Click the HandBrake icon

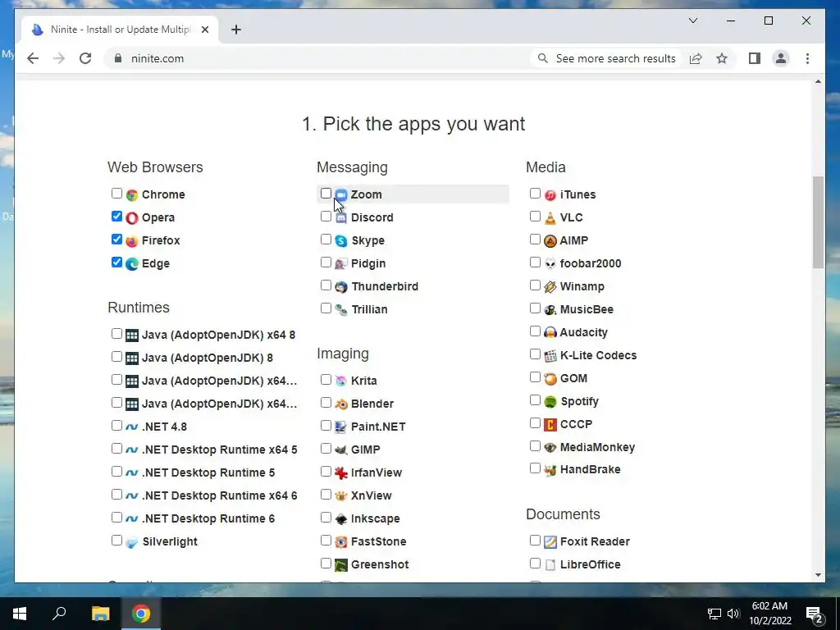(x=550, y=470)
